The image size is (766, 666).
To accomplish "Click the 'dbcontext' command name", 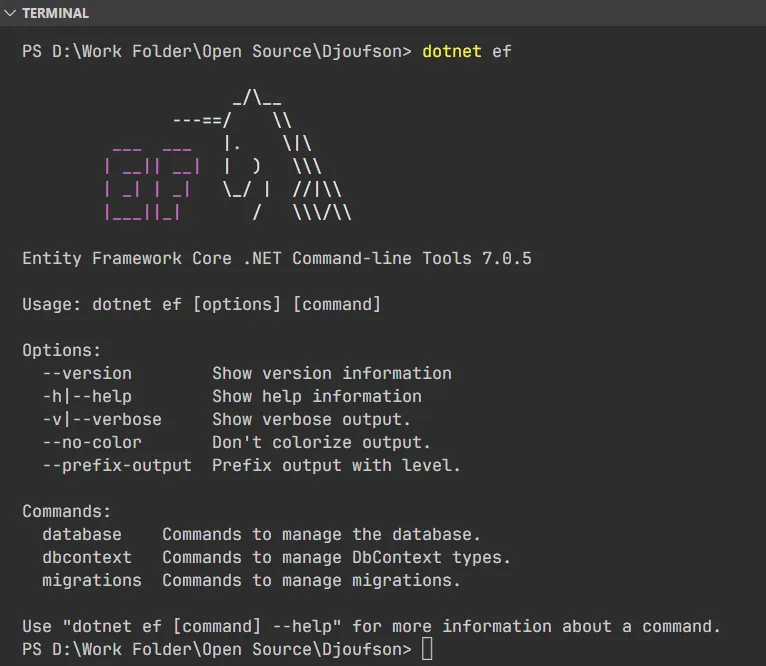I will click(87, 557).
